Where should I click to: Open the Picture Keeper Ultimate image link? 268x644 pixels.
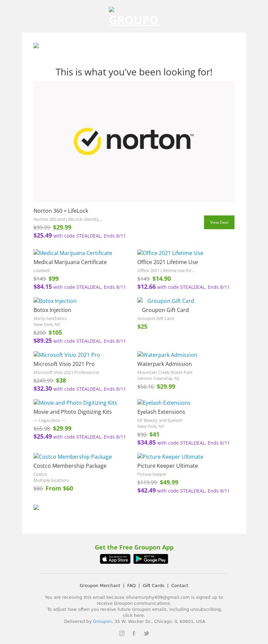[x=170, y=457]
